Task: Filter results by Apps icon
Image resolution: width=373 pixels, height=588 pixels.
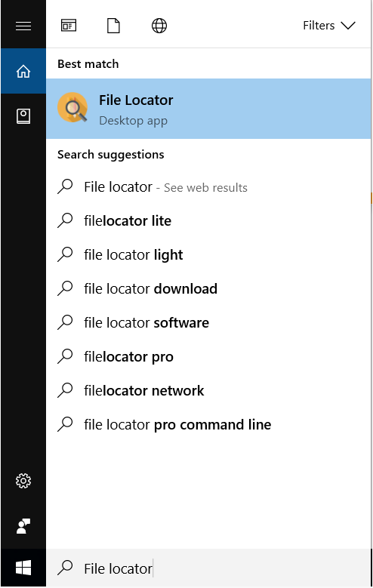Action: pos(69,26)
